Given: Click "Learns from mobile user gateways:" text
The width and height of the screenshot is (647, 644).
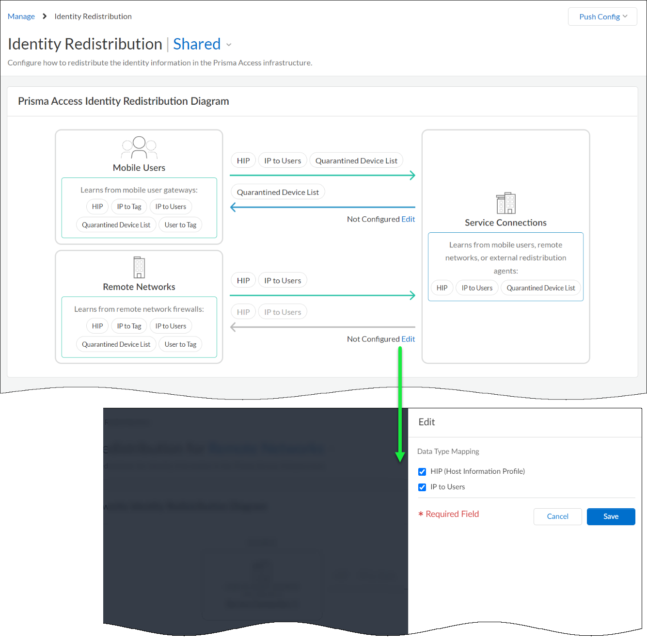Looking at the screenshot, I should tap(139, 190).
